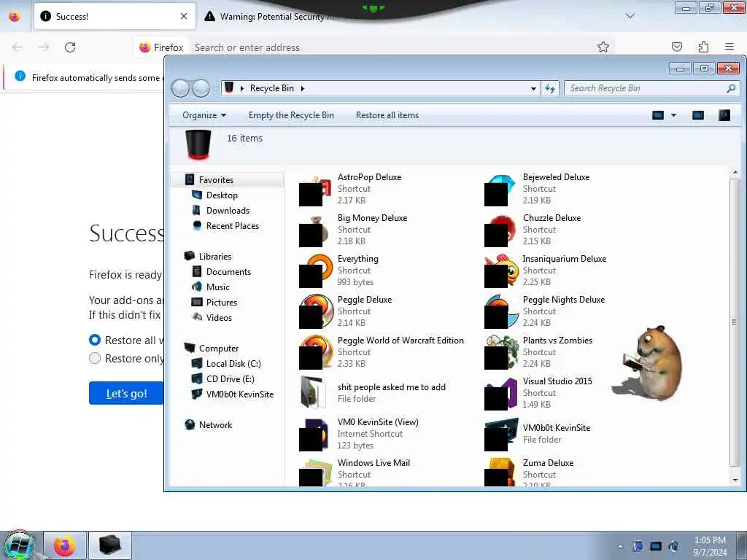Select the Everything shortcut icon

315,271
